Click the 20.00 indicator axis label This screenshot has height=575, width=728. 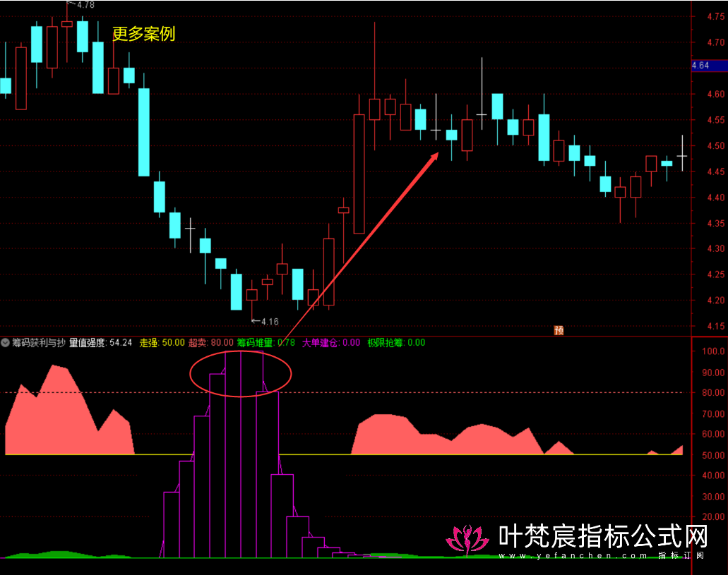click(713, 516)
